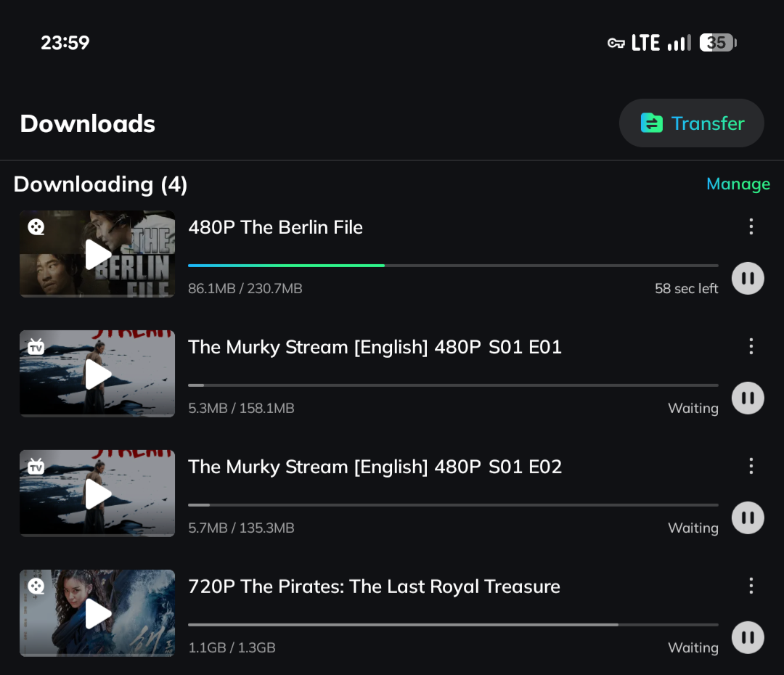Tap the battery indicator in status bar
This screenshot has height=675, width=784.
tap(718, 43)
